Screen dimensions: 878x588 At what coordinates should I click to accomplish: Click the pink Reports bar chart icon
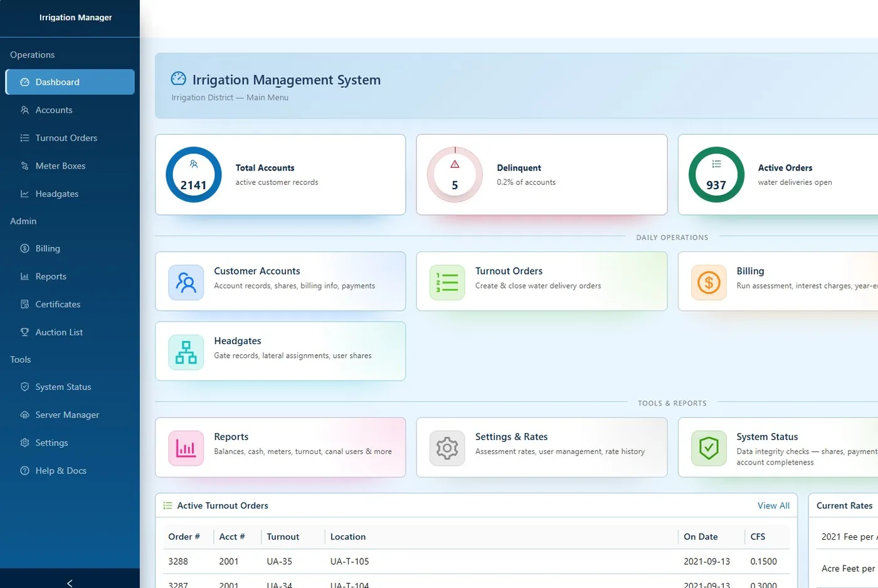[186, 448]
